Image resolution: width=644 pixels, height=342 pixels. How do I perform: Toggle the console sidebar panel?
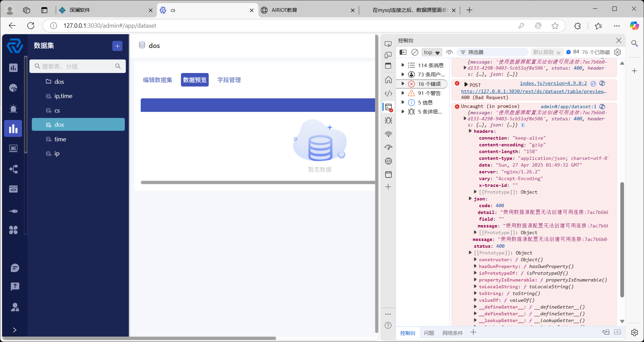(x=403, y=52)
